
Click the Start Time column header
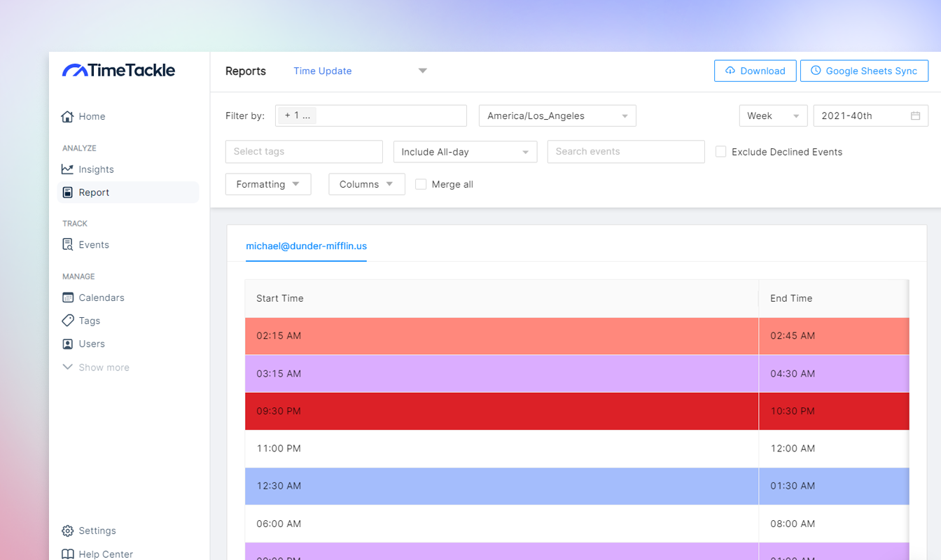click(501, 298)
